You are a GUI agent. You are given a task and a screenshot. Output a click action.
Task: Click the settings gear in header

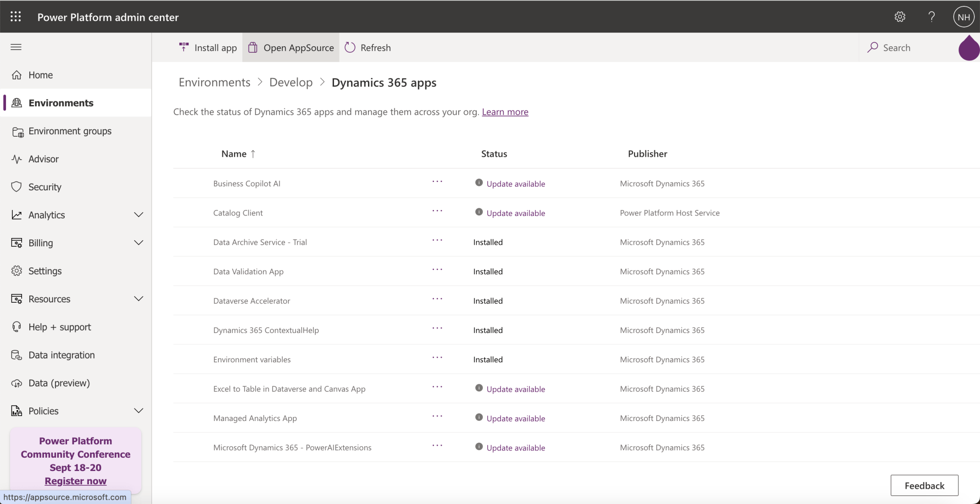point(900,17)
